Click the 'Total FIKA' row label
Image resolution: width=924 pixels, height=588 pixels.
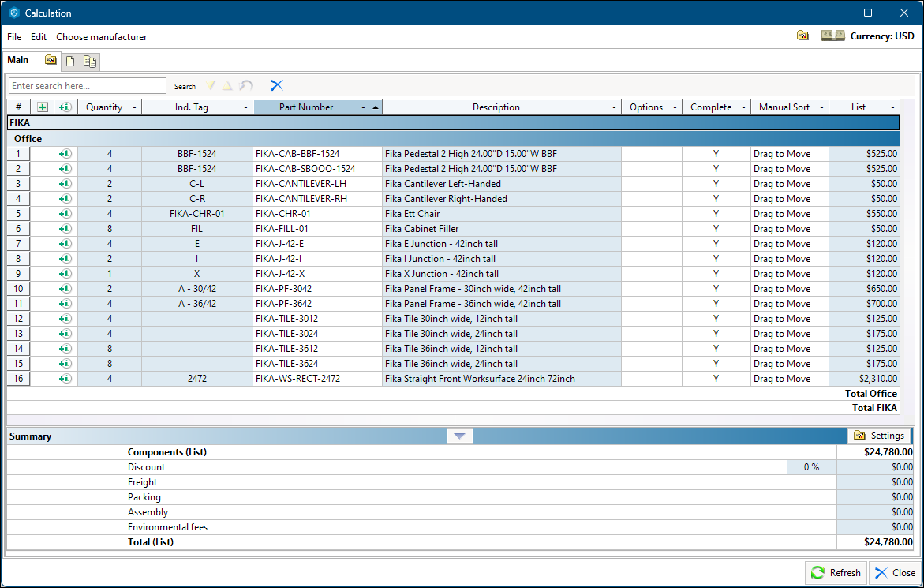coord(874,408)
